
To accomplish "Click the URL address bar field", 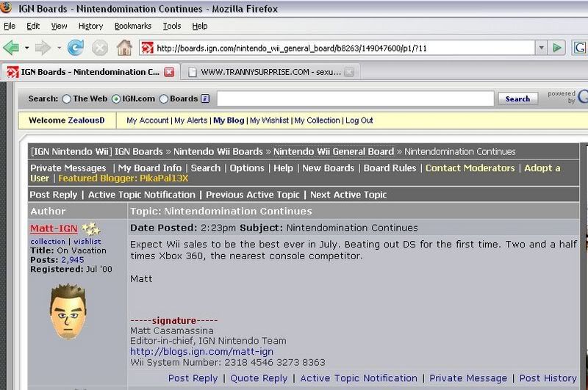I will click(337, 48).
